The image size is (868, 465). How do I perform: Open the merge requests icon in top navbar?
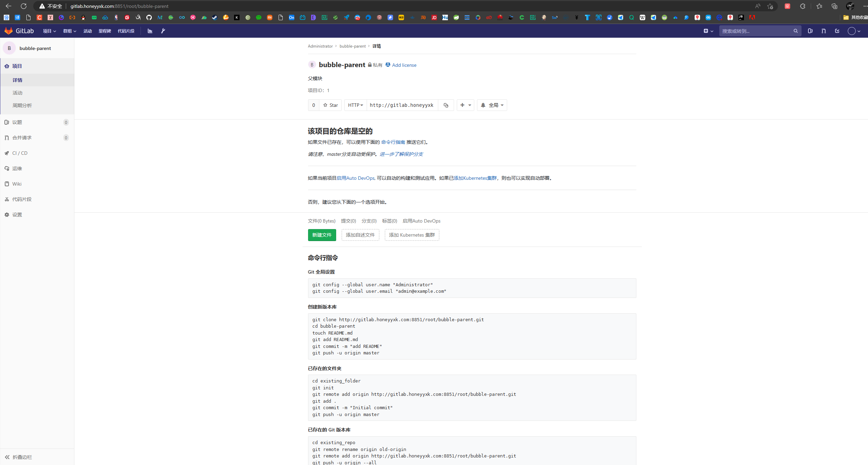click(x=823, y=31)
